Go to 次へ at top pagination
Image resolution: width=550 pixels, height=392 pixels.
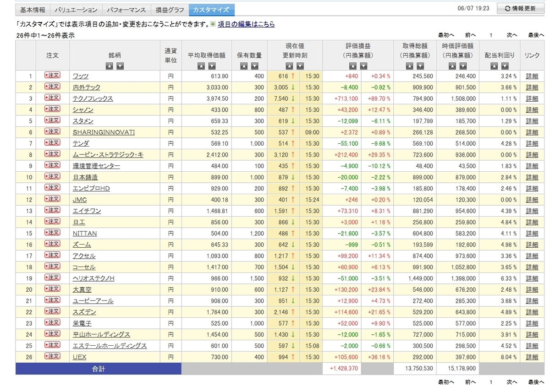pos(512,35)
